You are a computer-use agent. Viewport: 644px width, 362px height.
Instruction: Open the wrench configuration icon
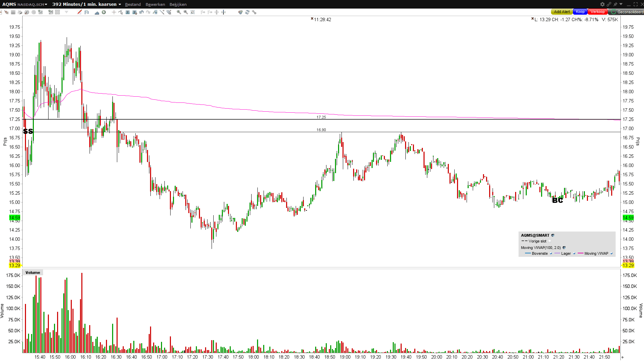(x=254, y=12)
